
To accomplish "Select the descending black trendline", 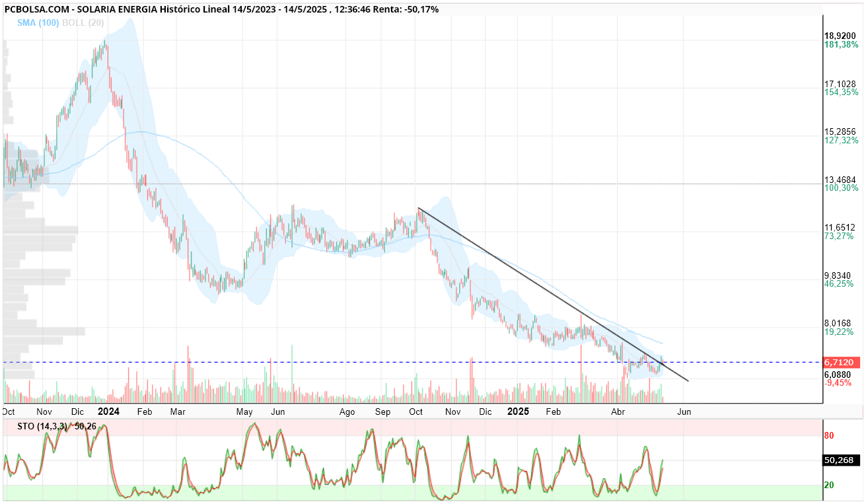I will click(554, 295).
